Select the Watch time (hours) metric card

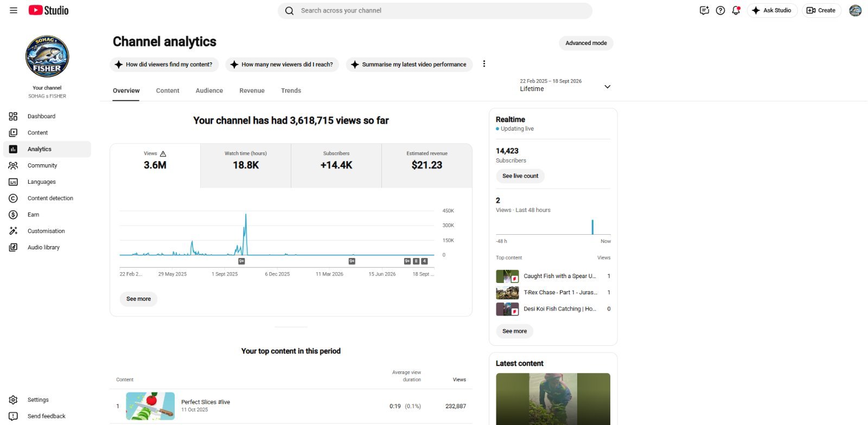(x=246, y=166)
